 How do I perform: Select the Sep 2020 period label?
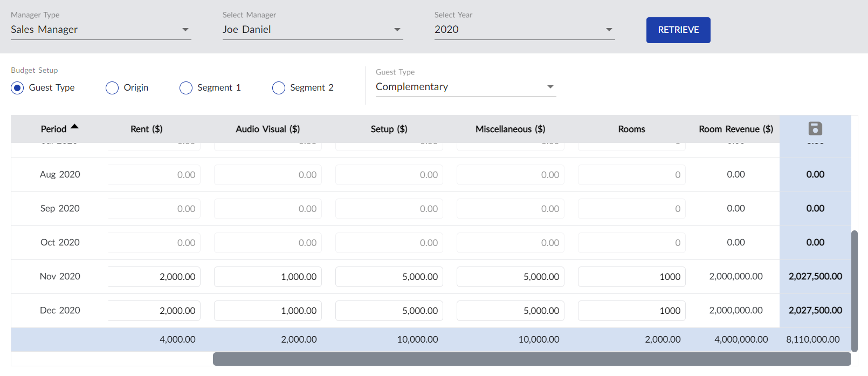click(x=60, y=208)
